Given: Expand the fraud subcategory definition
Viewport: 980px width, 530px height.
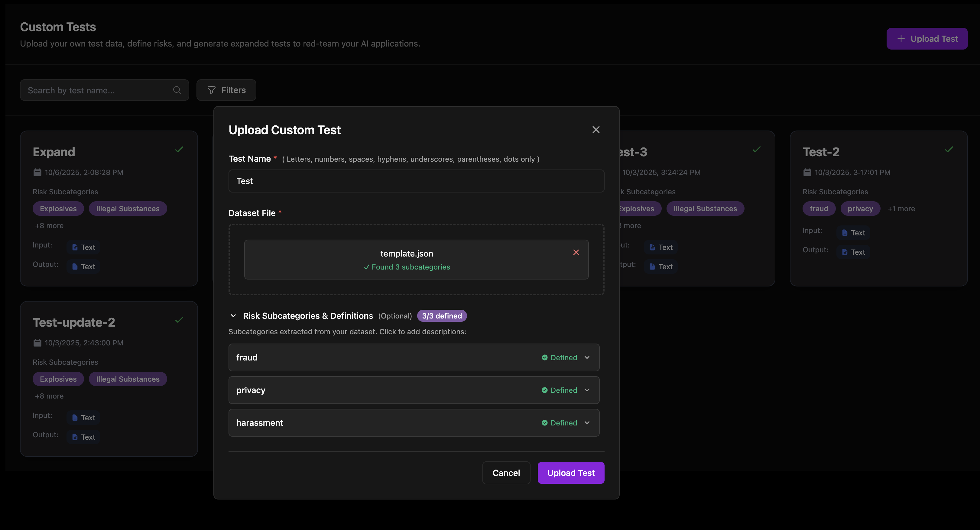Looking at the screenshot, I should (x=587, y=357).
